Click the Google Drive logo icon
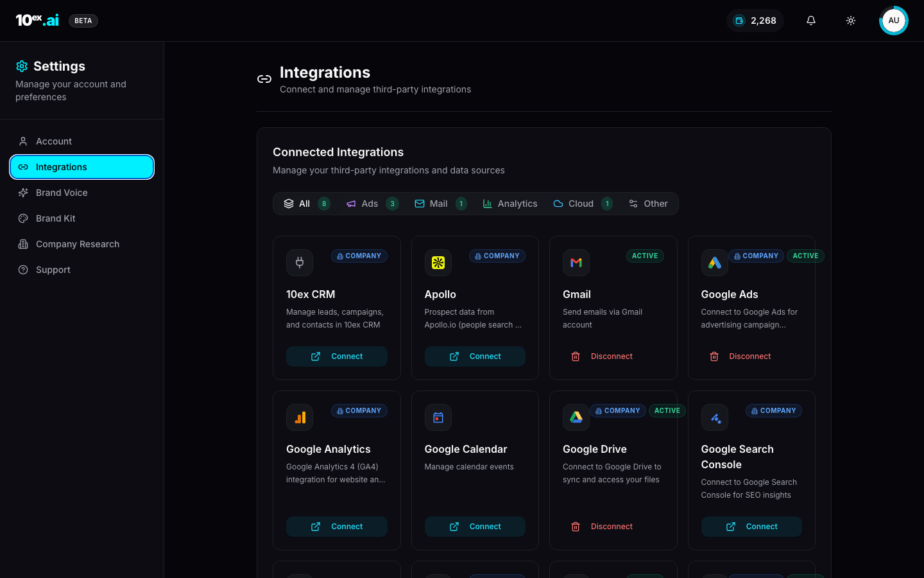This screenshot has width=924, height=578. [x=576, y=417]
